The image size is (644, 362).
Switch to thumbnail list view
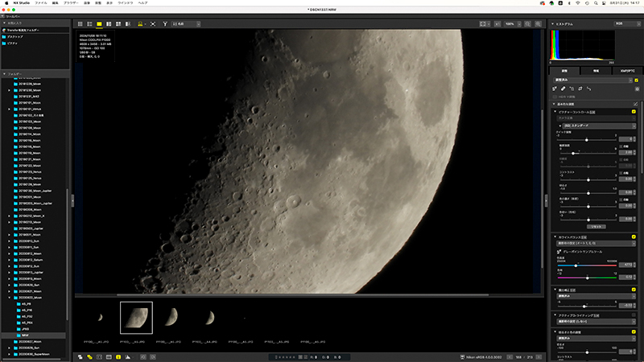coord(89,24)
